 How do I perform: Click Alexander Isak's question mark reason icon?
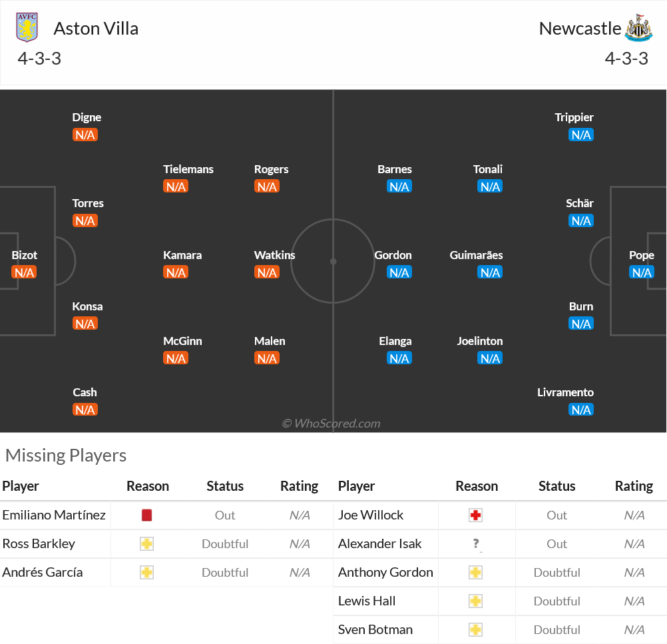tap(476, 543)
